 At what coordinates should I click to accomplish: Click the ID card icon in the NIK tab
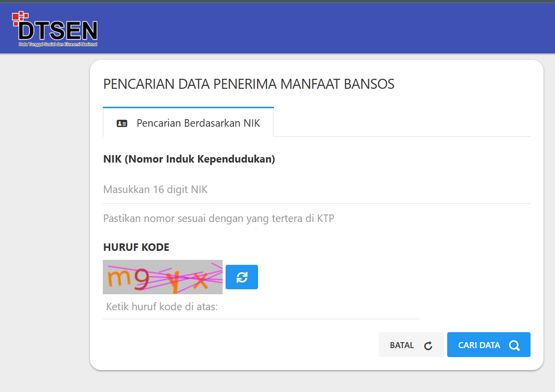122,123
